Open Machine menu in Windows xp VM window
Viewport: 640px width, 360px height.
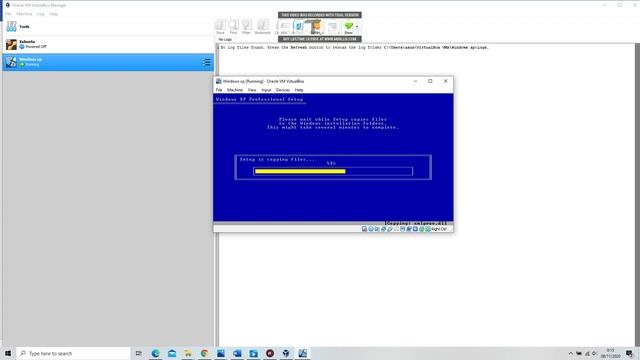[x=235, y=90]
